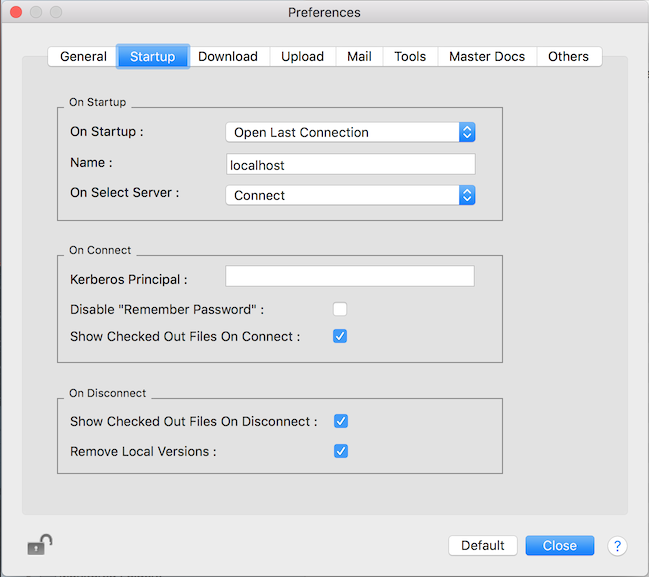This screenshot has width=649, height=577.
Task: Select the Master Docs tab
Action: pos(487,56)
